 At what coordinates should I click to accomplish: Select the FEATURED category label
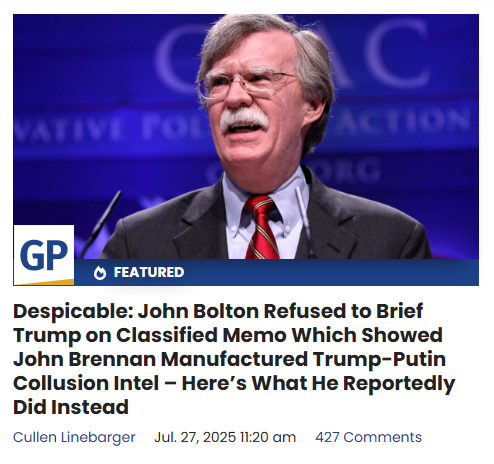149,272
